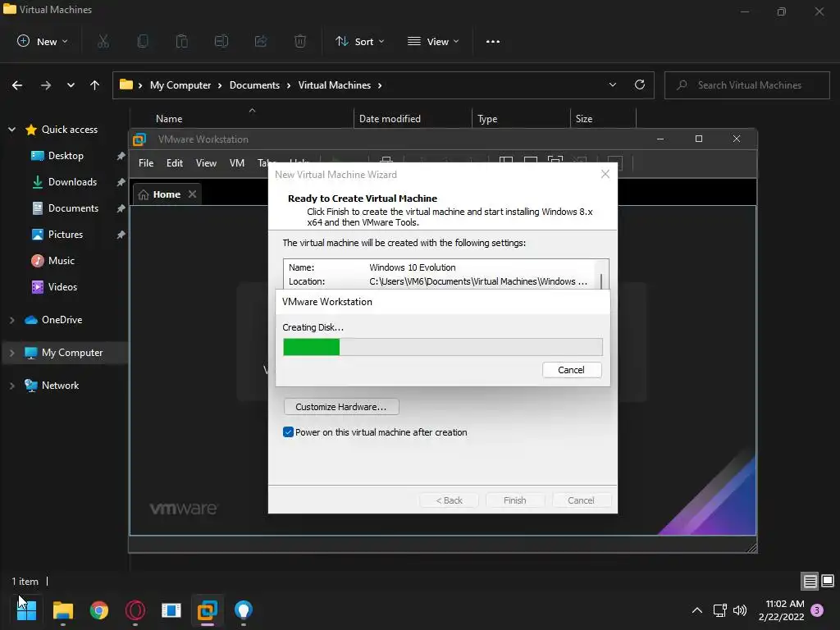The image size is (840, 630).
Task: Open Videos in the sidebar
Action: click(62, 286)
